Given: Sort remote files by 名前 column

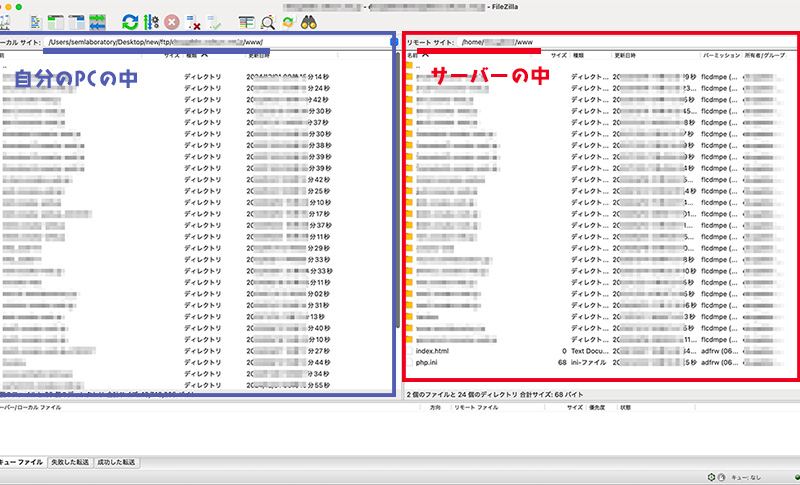Looking at the screenshot, I should click(x=414, y=57).
